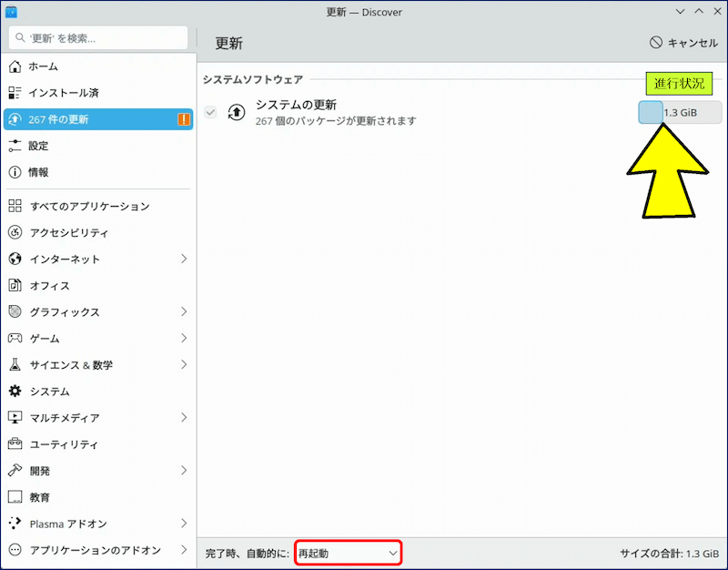The width and height of the screenshot is (728, 570).
Task: Expand the ゲーム category arrow
Action: [x=183, y=339]
